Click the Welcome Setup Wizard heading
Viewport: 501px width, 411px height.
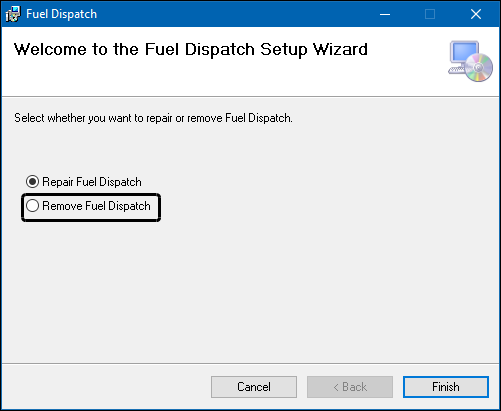click(x=191, y=50)
